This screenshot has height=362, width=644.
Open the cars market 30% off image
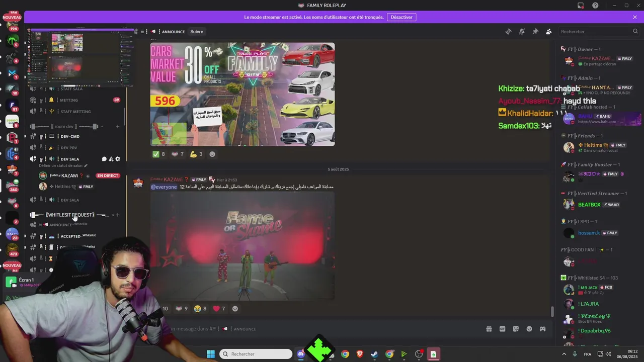[x=243, y=95]
